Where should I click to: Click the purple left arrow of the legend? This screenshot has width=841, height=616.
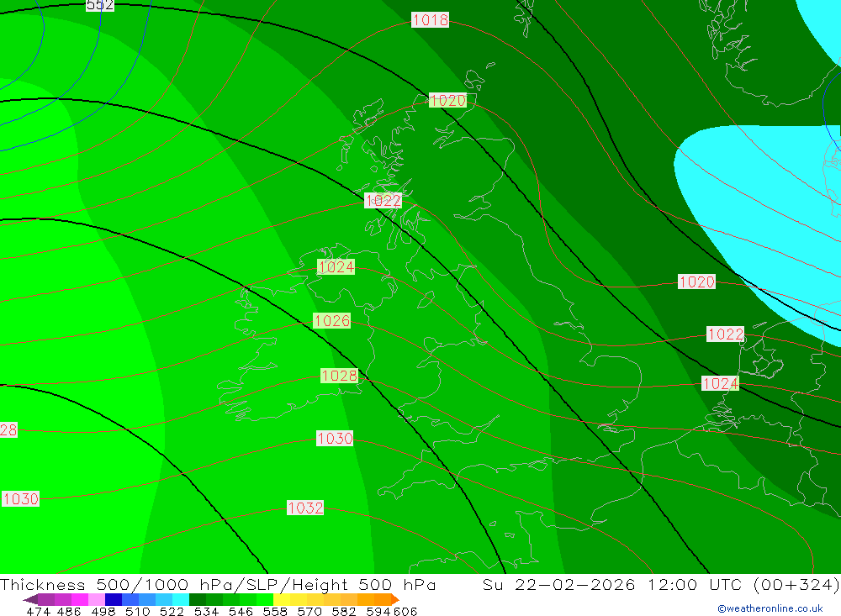30,599
